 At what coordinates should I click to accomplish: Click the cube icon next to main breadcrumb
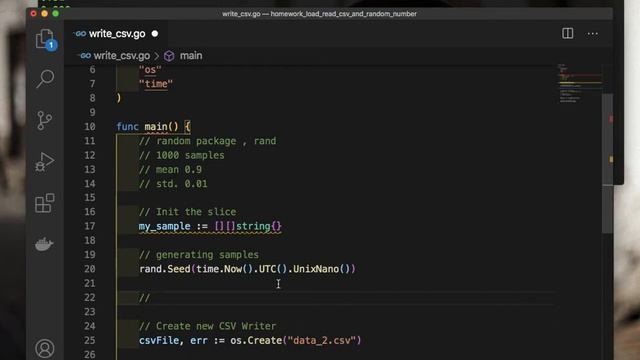(x=169, y=56)
